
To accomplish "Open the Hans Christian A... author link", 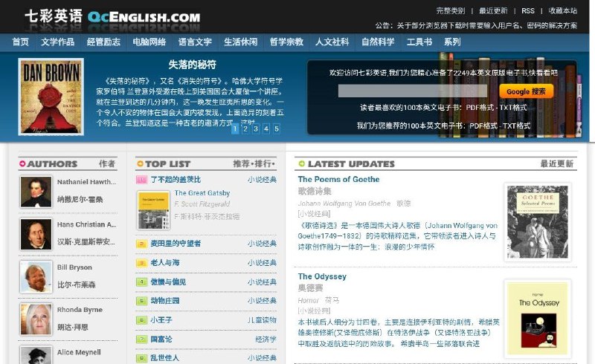I will (86, 224).
